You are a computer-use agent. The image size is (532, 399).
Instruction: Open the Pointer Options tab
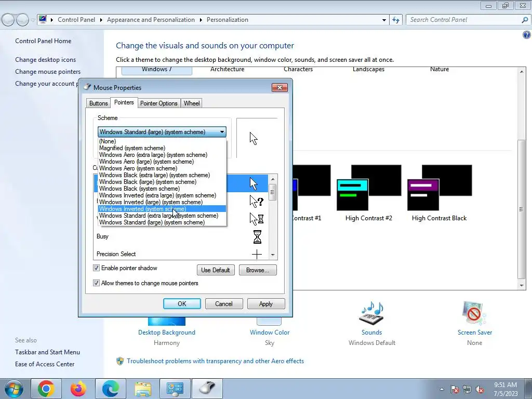pyautogui.click(x=159, y=103)
